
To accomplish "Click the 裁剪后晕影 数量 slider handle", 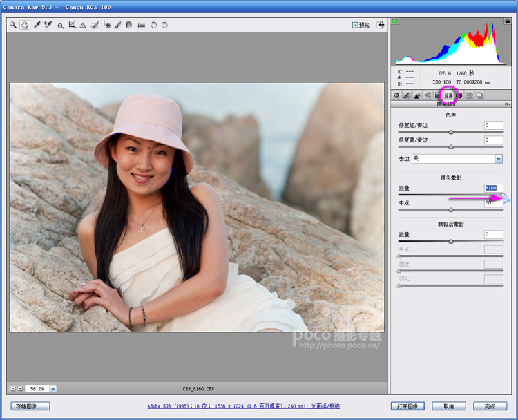I will click(451, 242).
